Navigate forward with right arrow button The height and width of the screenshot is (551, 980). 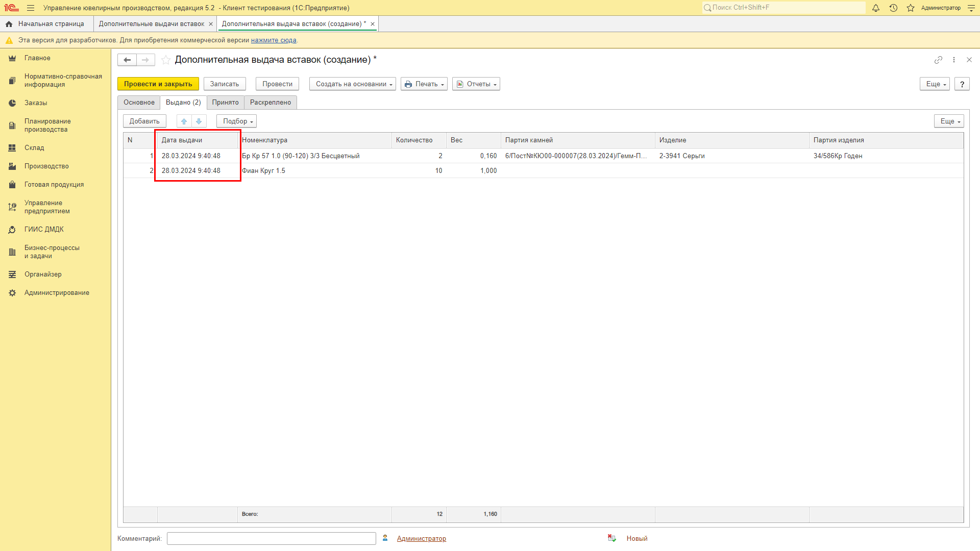[145, 60]
